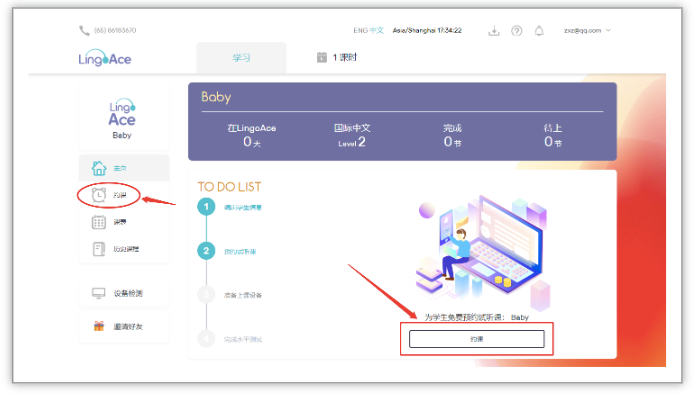Select the 学习 tab
The width and height of the screenshot is (698, 397).
[241, 58]
